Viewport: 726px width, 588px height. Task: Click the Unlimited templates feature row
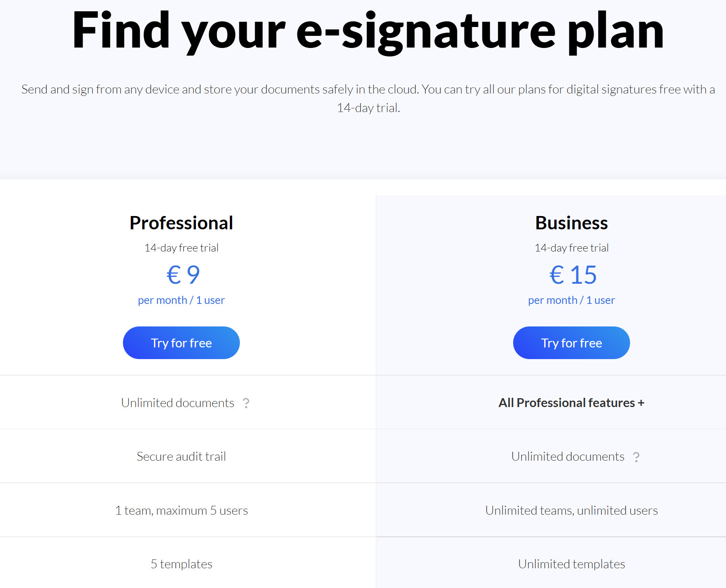(571, 564)
